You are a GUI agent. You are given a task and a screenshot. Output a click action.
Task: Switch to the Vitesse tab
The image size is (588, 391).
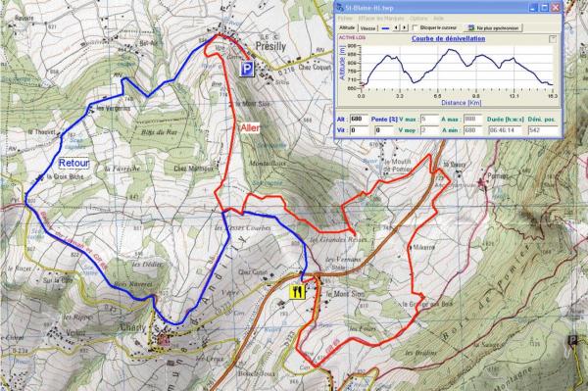coord(367,28)
